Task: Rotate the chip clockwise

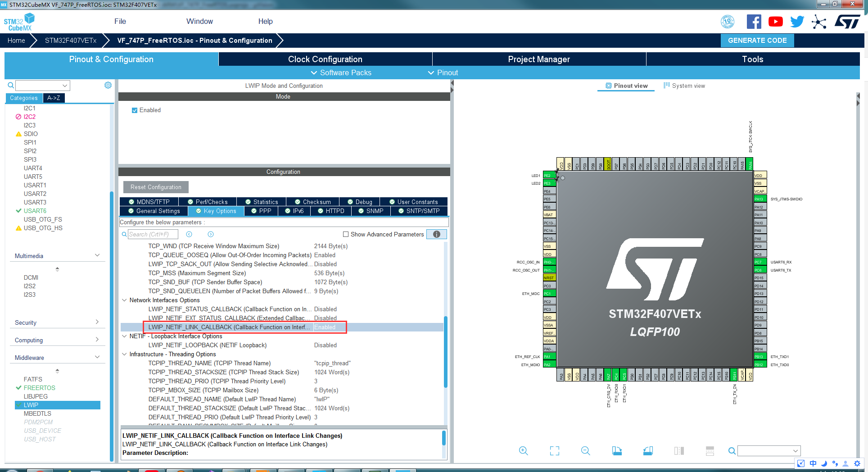Action: click(617, 450)
